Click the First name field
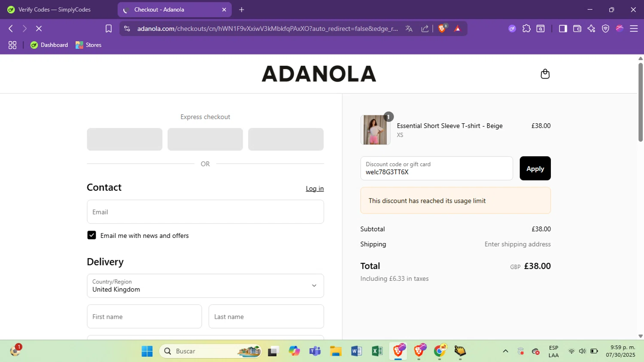The image size is (644, 362). tap(144, 316)
